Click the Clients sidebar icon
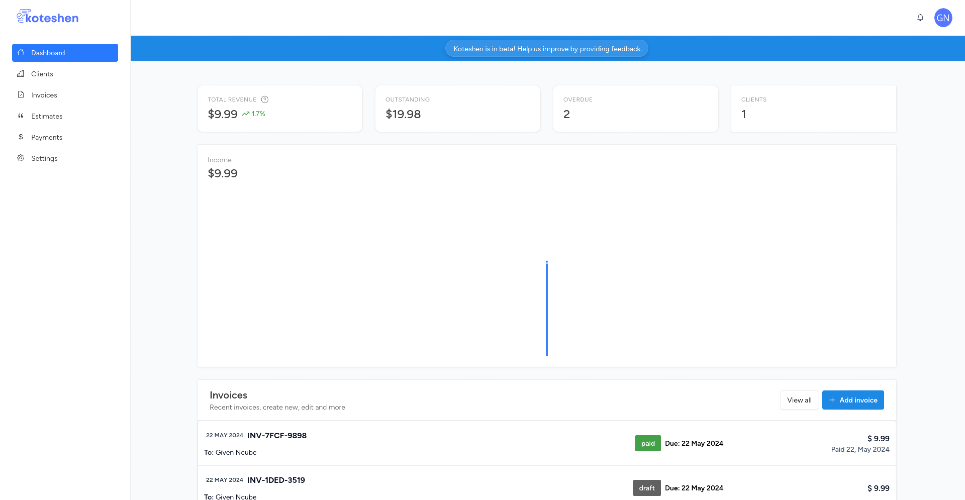This screenshot has height=500, width=965. [x=21, y=74]
